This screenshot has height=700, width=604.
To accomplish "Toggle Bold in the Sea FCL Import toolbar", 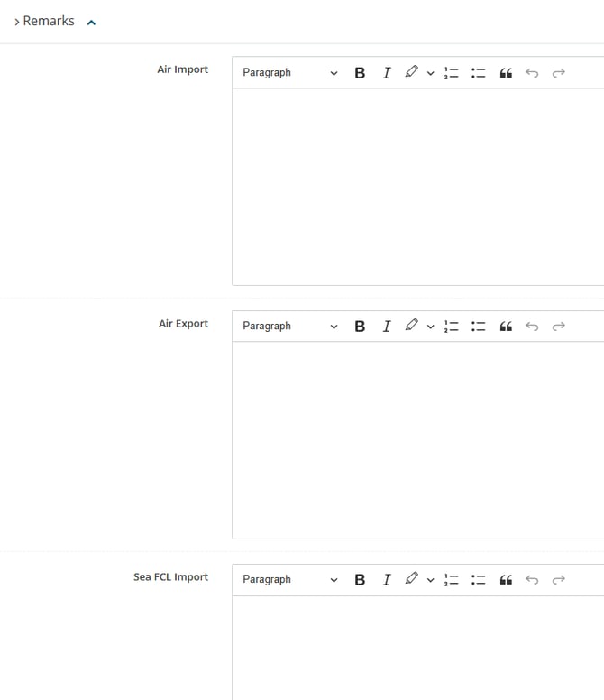I will pos(360,580).
